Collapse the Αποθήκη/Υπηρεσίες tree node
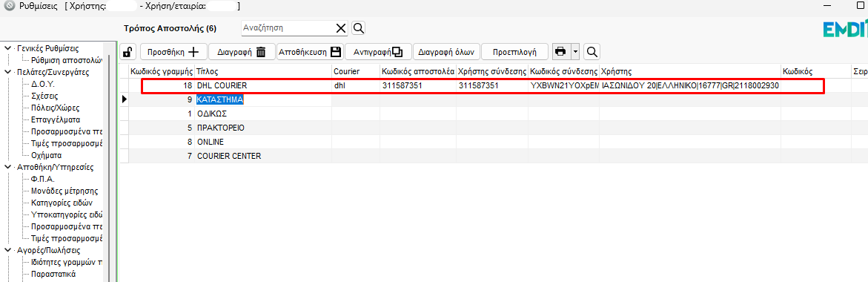 pos(7,167)
